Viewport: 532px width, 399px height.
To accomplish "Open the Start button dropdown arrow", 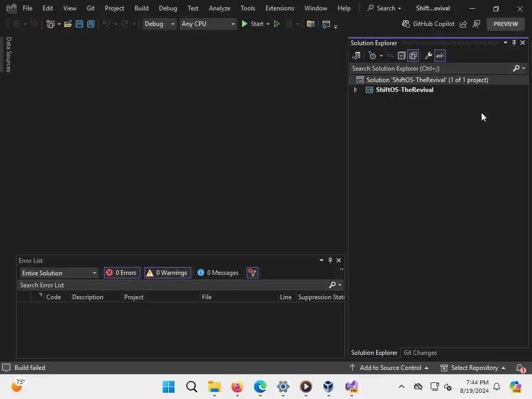I will pyautogui.click(x=268, y=24).
